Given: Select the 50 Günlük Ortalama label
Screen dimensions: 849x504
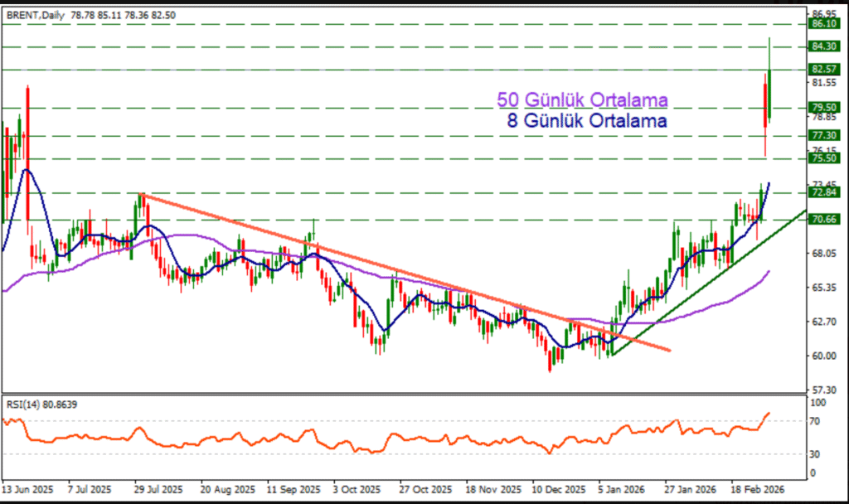Looking at the screenshot, I should tap(582, 100).
